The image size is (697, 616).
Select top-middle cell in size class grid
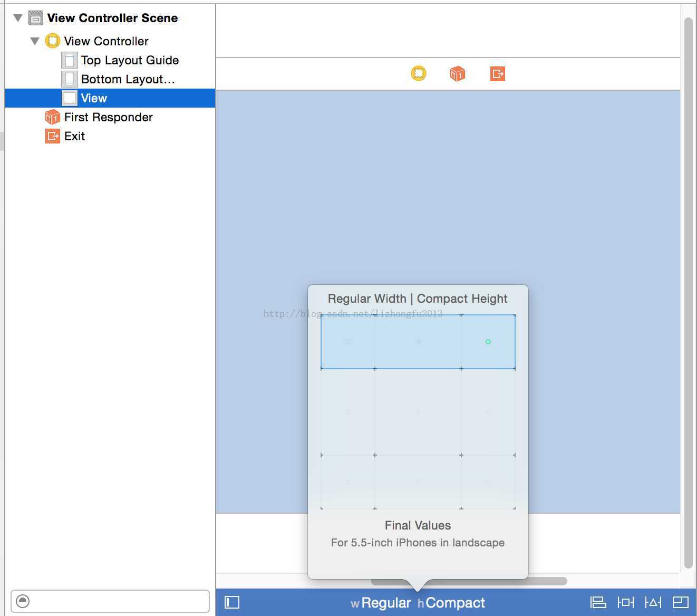418,342
